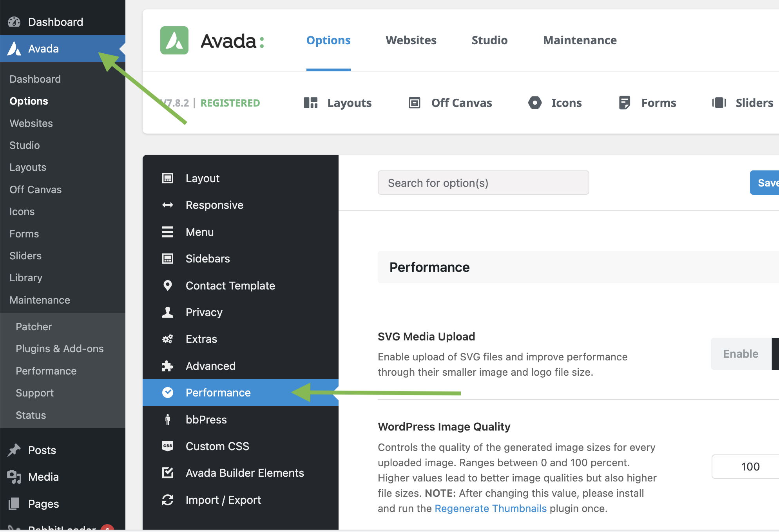This screenshot has width=779, height=532.
Task: Open Forms using its toolbar icon
Action: [x=625, y=103]
